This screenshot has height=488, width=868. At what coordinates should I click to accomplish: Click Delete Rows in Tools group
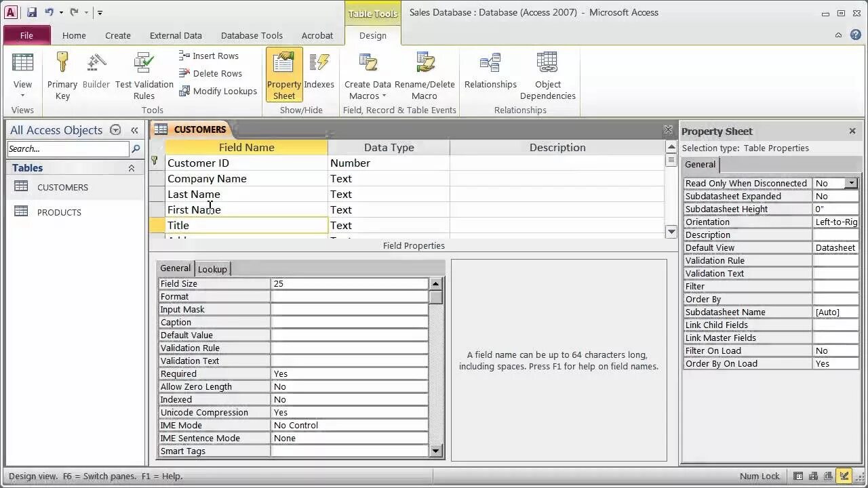210,73
